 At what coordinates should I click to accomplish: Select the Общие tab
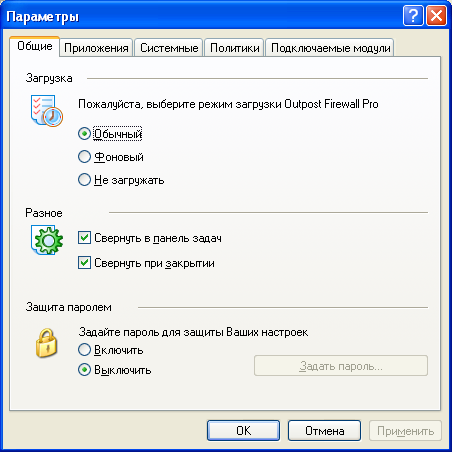coord(35,46)
